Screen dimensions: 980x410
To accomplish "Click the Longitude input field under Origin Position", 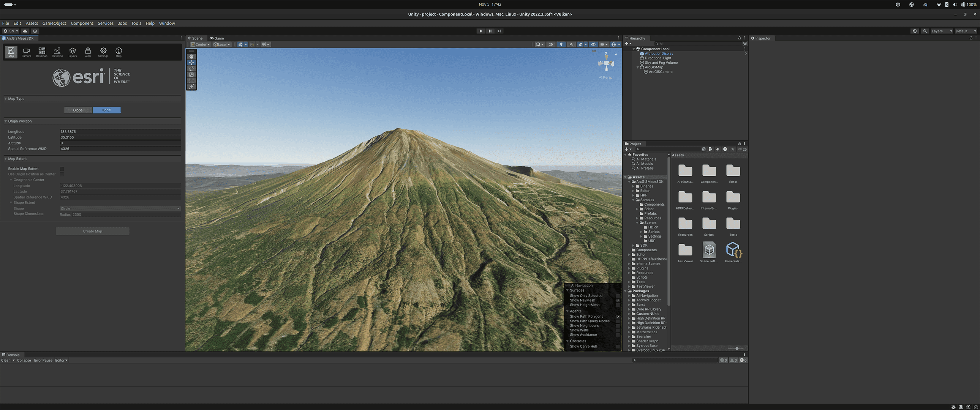I will (120, 131).
